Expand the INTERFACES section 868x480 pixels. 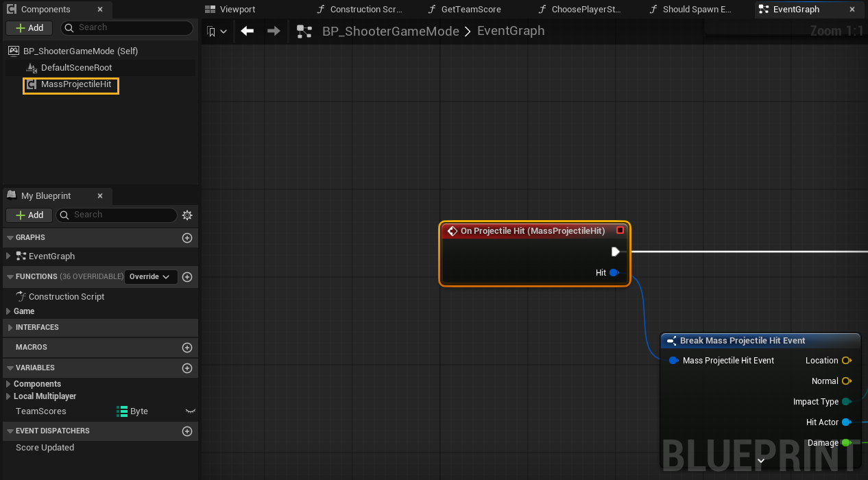point(10,328)
